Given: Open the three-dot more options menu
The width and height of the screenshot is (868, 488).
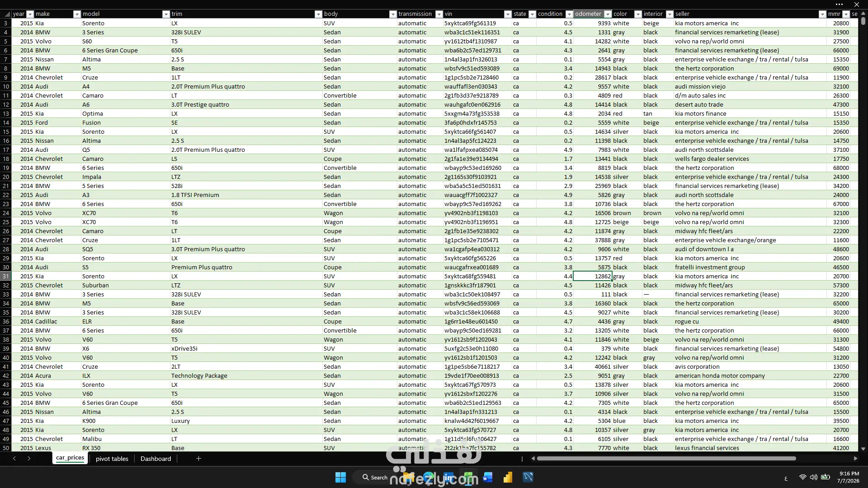Looking at the screenshot, I should pos(840,5).
